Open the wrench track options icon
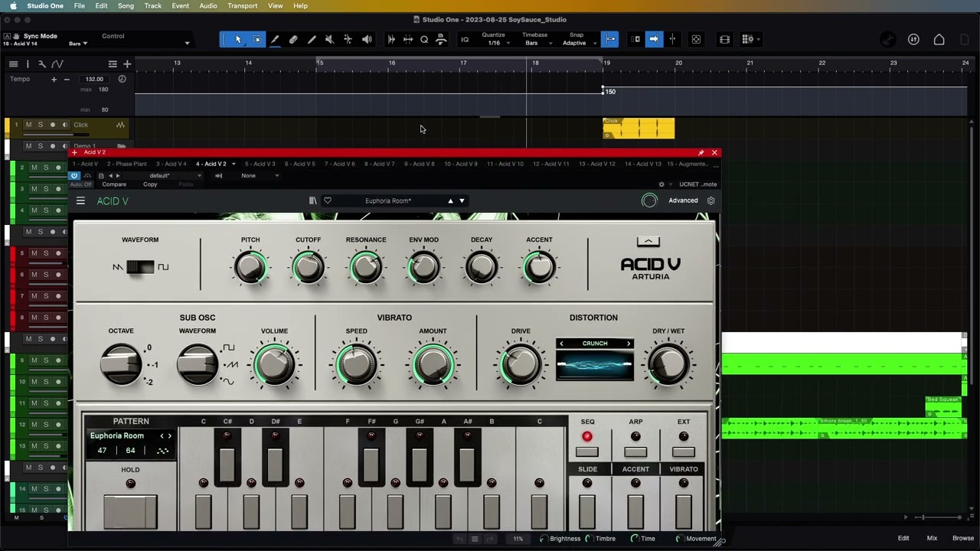The width and height of the screenshot is (980, 551). pyautogui.click(x=42, y=64)
